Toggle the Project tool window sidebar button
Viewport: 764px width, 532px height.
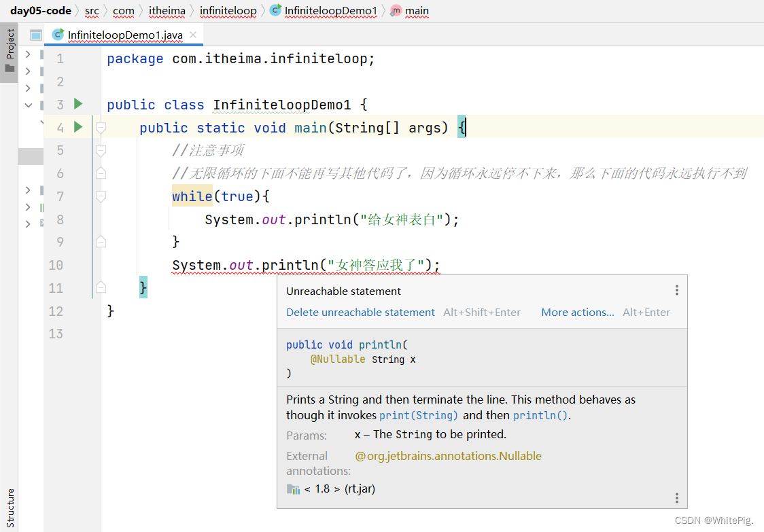pyautogui.click(x=10, y=53)
